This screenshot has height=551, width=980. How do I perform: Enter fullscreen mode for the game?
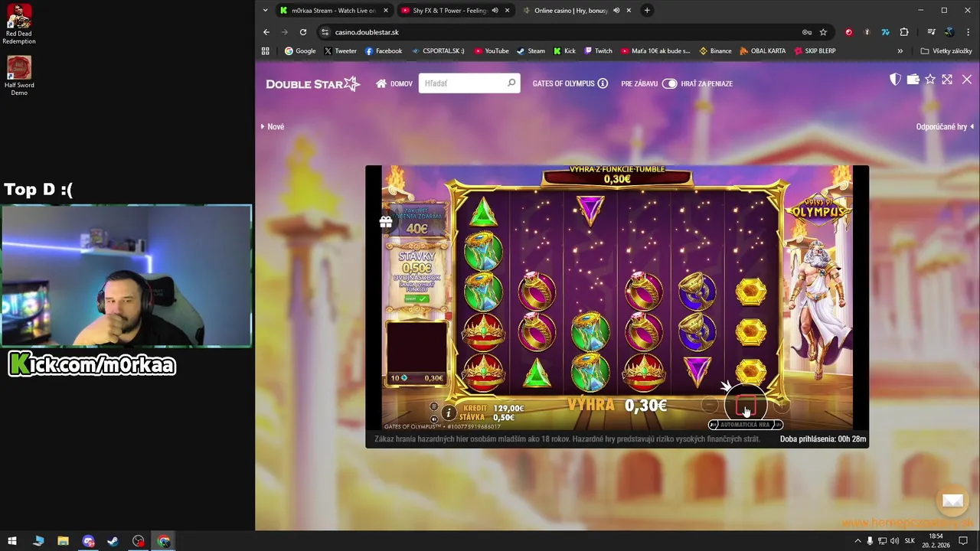pyautogui.click(x=947, y=80)
